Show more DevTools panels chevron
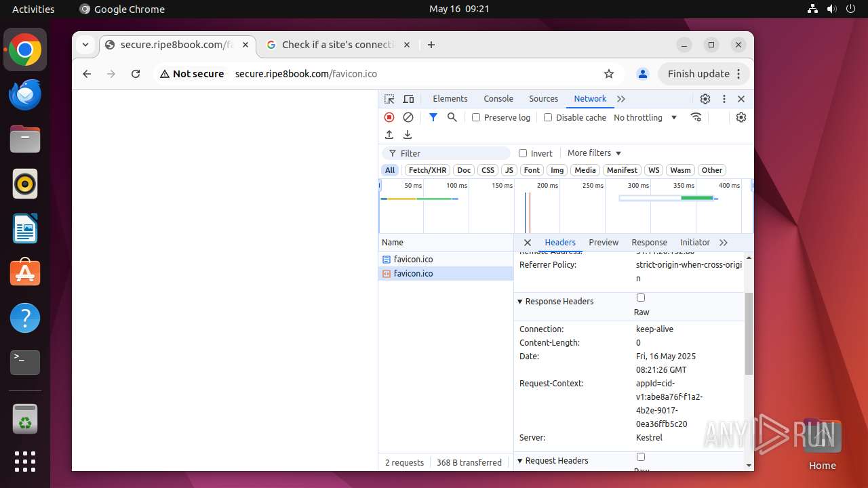Viewport: 868px width, 488px height. click(621, 99)
